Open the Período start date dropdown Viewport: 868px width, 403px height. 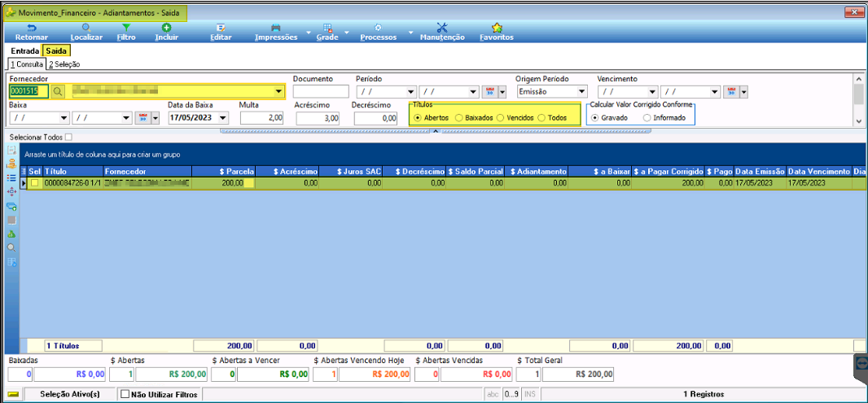[x=410, y=92]
